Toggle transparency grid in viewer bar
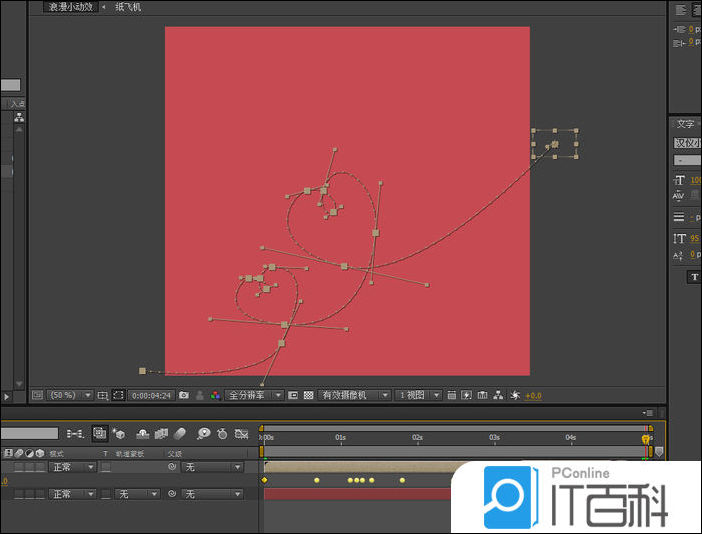The width and height of the screenshot is (702, 534). click(308, 395)
